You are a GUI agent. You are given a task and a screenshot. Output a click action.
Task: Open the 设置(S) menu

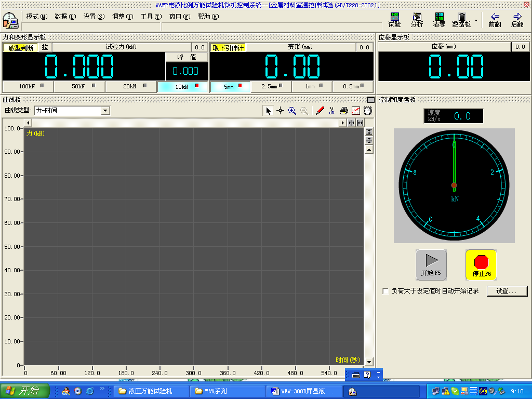pos(94,17)
